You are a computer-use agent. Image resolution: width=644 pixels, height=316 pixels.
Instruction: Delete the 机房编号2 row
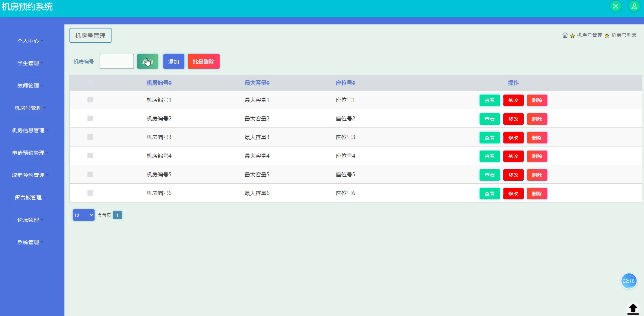(537, 119)
